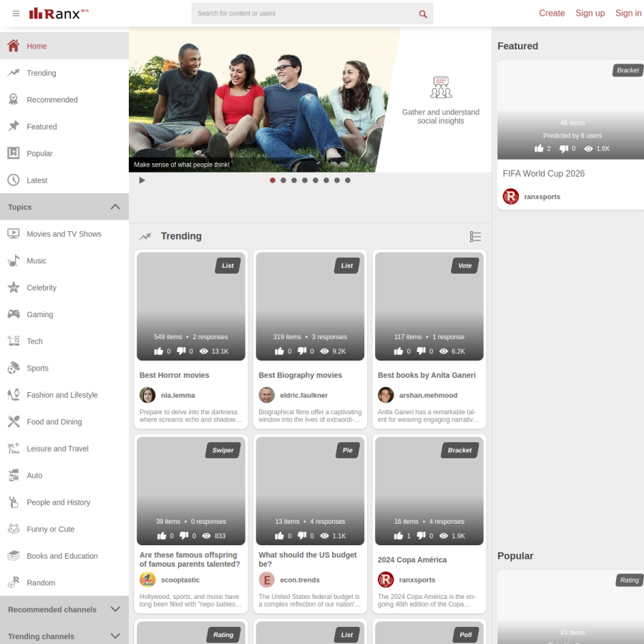Select the sixth carousel dot
Image resolution: width=644 pixels, height=644 pixels.
326,180
